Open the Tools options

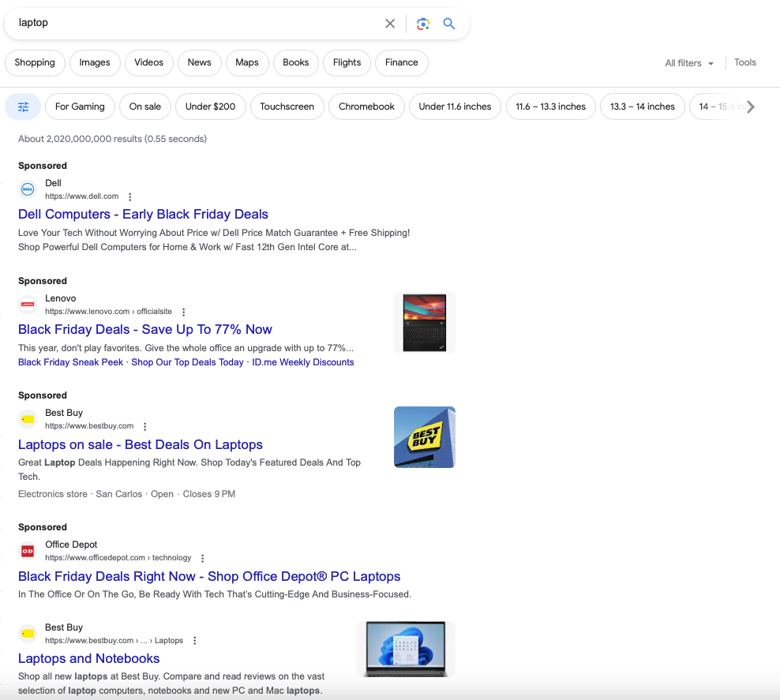(744, 62)
